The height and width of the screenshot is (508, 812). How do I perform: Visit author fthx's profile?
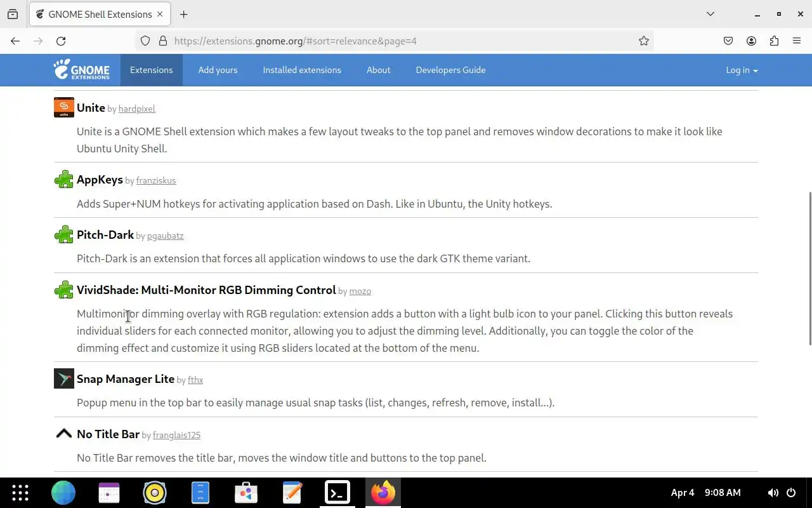(195, 380)
